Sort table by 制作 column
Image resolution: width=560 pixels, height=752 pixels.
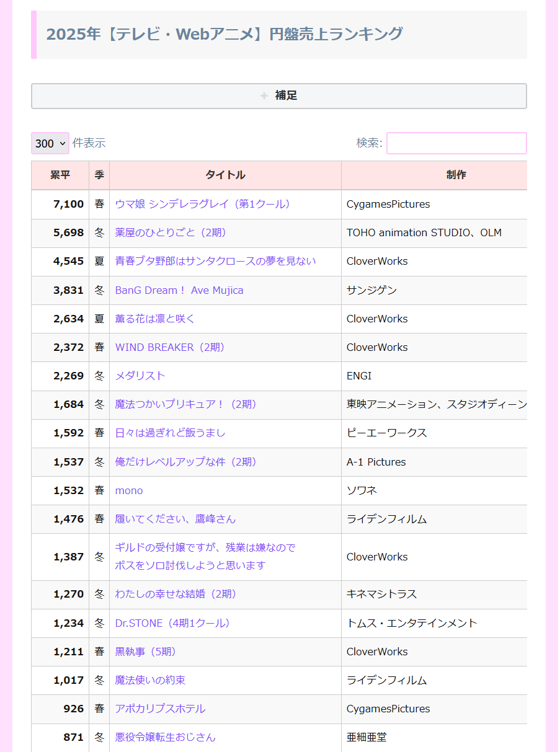pyautogui.click(x=456, y=175)
